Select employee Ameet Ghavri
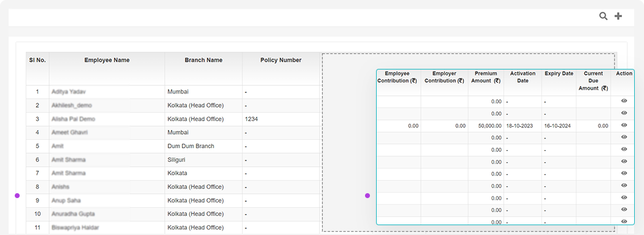The height and width of the screenshot is (235, 644). click(69, 133)
